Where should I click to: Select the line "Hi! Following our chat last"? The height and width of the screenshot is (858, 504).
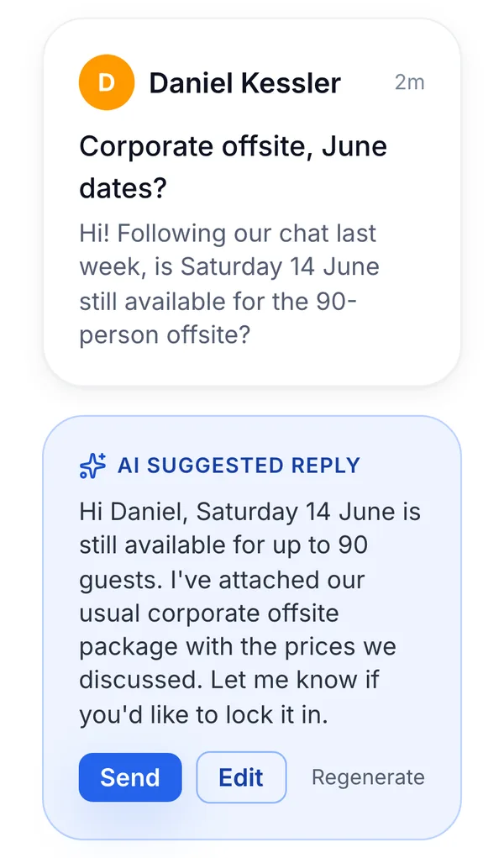(x=228, y=234)
